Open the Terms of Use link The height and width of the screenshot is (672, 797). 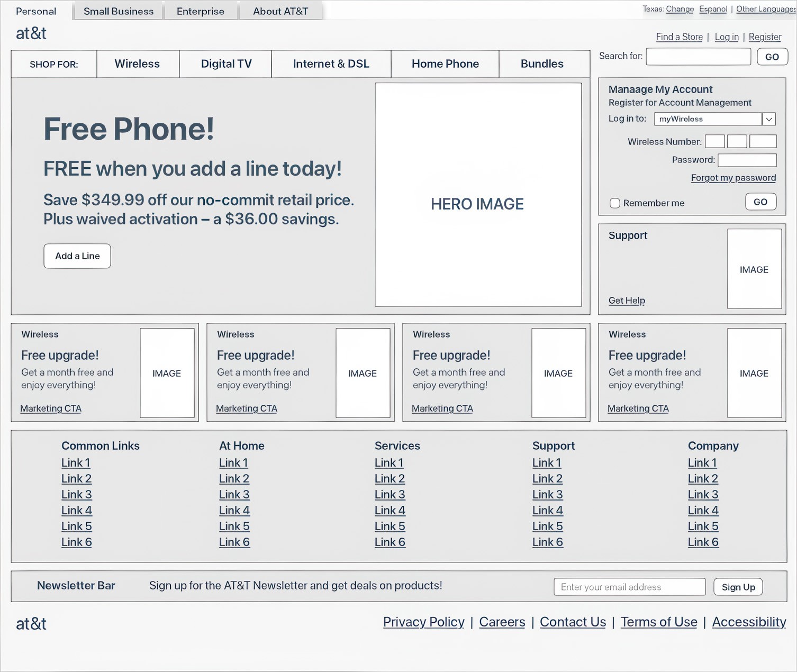click(x=659, y=622)
